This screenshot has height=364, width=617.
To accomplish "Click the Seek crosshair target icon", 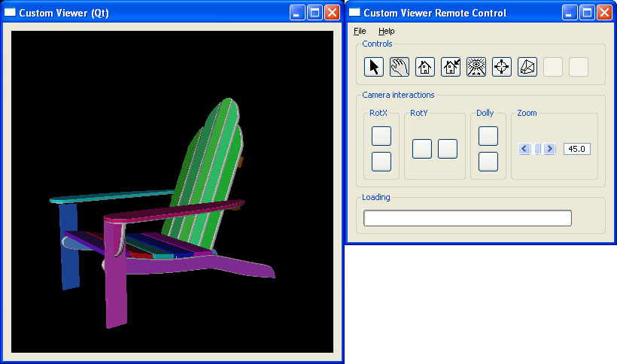I will (x=502, y=67).
